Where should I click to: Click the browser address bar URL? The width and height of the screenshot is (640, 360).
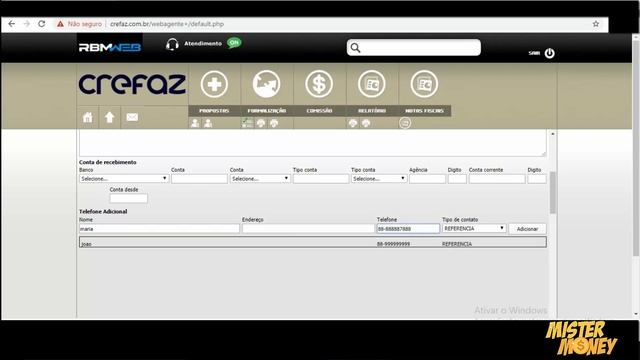point(167,24)
